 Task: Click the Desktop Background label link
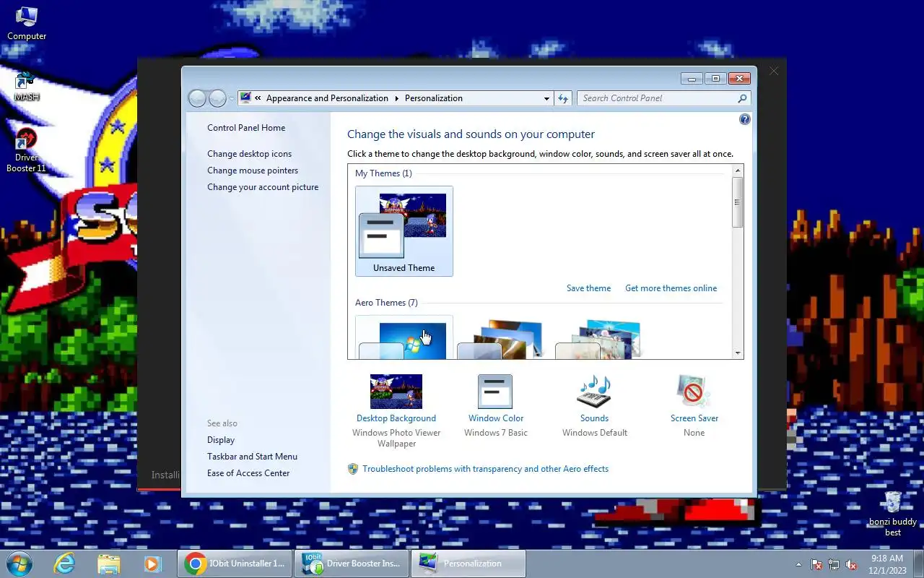tap(396, 418)
